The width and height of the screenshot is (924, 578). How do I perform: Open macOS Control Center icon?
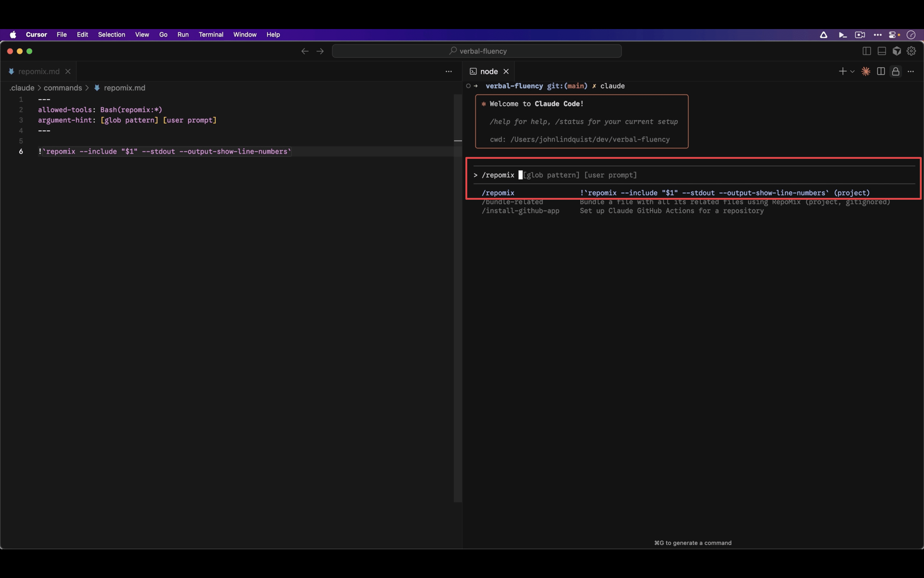point(893,35)
